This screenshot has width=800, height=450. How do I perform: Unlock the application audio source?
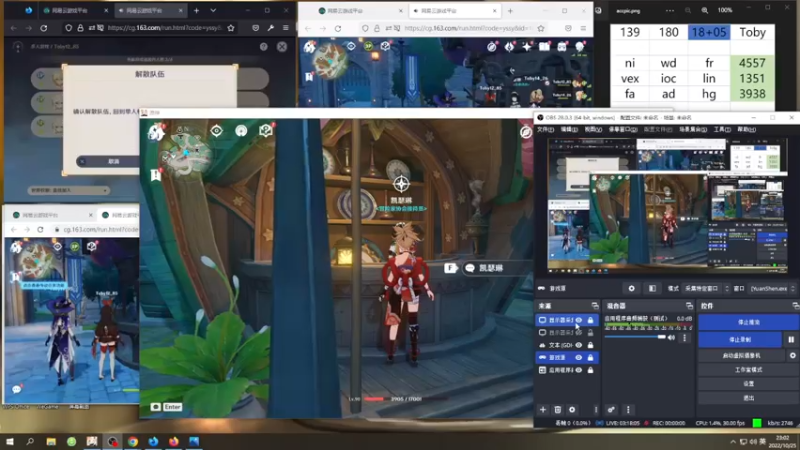click(x=590, y=370)
